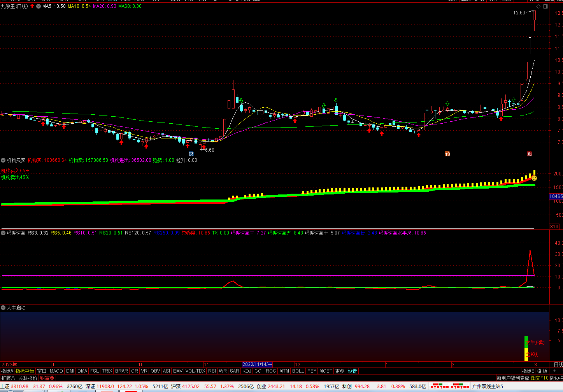Click the yellow smiley face in 机构买卖 panel
Viewport: 563px width, 392px height.
[534, 178]
